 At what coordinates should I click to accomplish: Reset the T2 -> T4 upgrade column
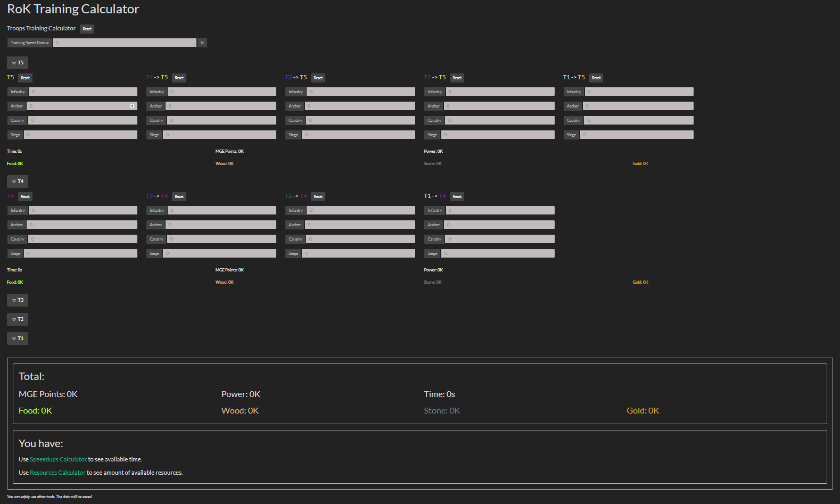(318, 196)
